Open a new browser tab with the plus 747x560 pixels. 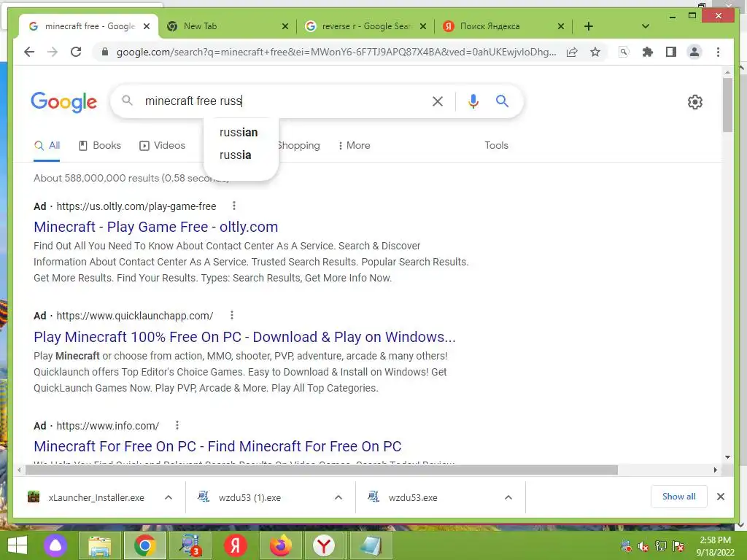click(x=589, y=26)
